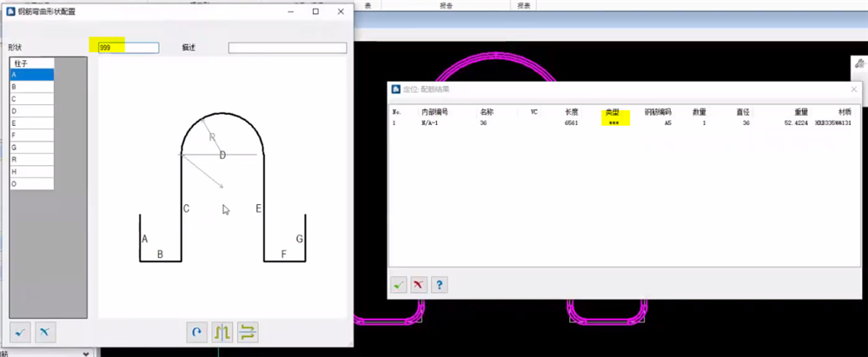Select row E in the parameter list

point(32,123)
